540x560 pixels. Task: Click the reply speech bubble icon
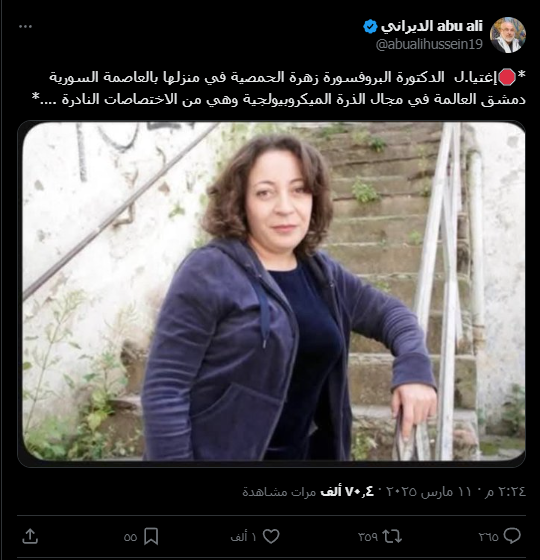click(512, 536)
